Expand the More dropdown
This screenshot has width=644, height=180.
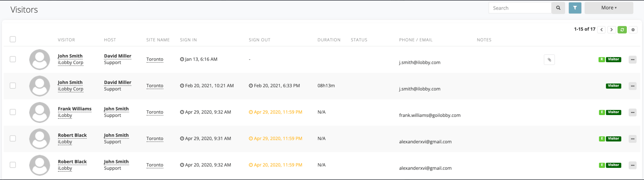609,8
